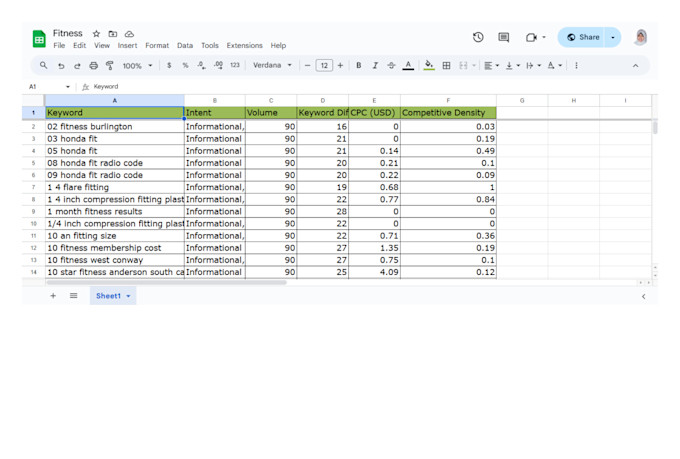Open the Extensions menu

coord(245,46)
